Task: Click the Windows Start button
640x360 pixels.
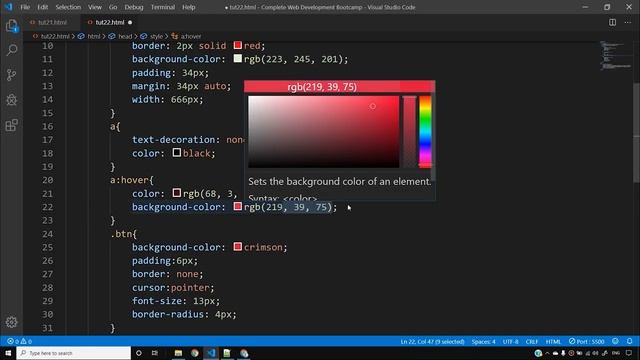Action: pos(8,353)
